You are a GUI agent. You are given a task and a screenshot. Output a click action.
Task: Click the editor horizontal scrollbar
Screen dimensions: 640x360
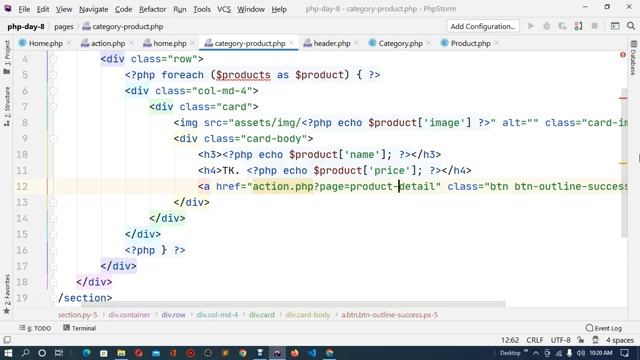click(x=293, y=304)
